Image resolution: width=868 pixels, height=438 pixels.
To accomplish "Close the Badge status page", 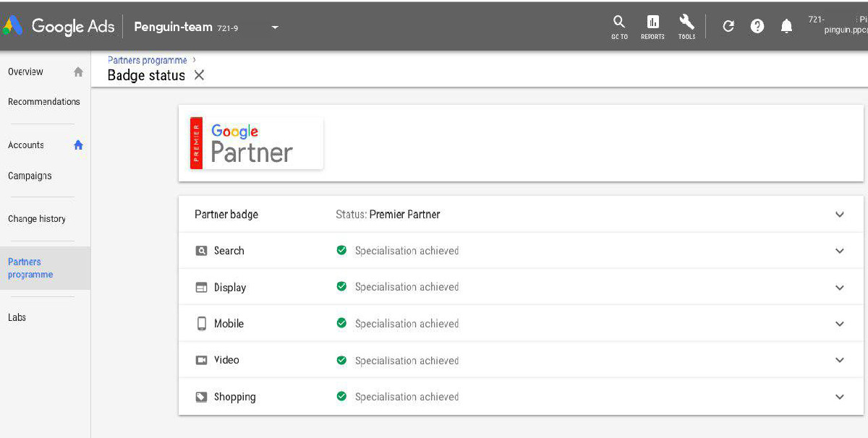I will click(199, 75).
